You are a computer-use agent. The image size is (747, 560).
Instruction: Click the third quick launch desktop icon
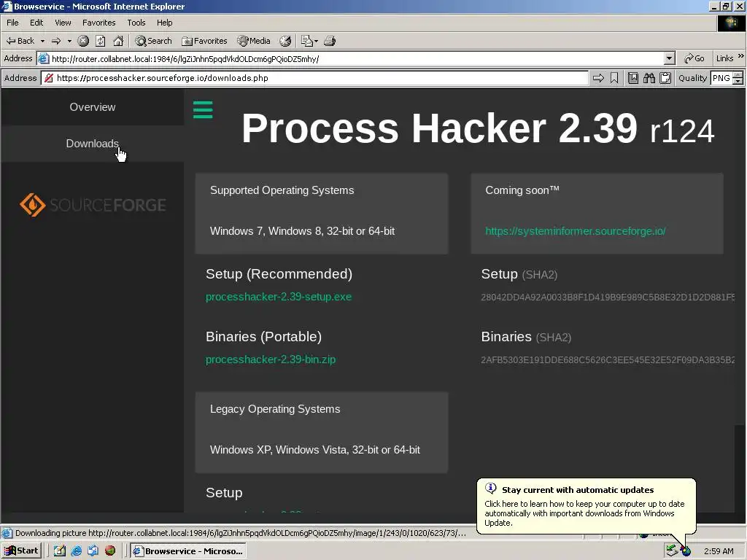point(93,551)
